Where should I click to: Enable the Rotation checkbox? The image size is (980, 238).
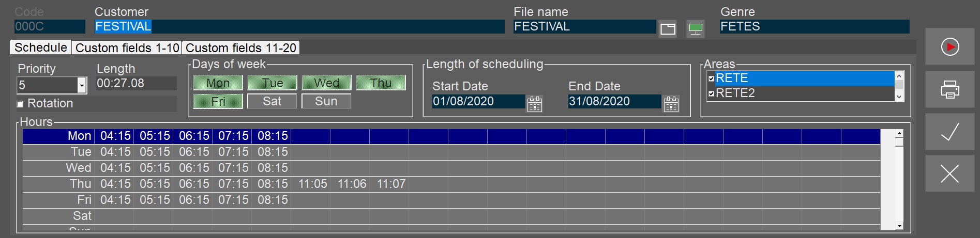[x=21, y=104]
